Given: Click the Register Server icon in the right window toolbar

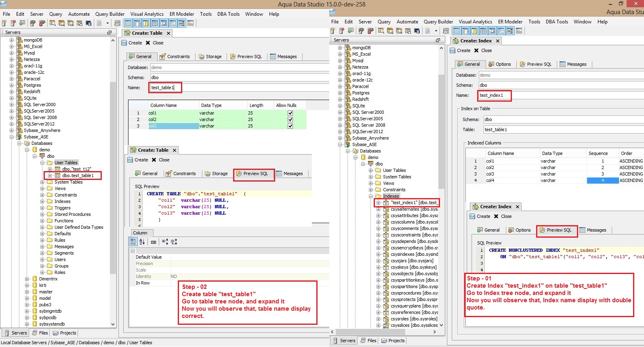Looking at the screenshot, I should click(x=333, y=31).
